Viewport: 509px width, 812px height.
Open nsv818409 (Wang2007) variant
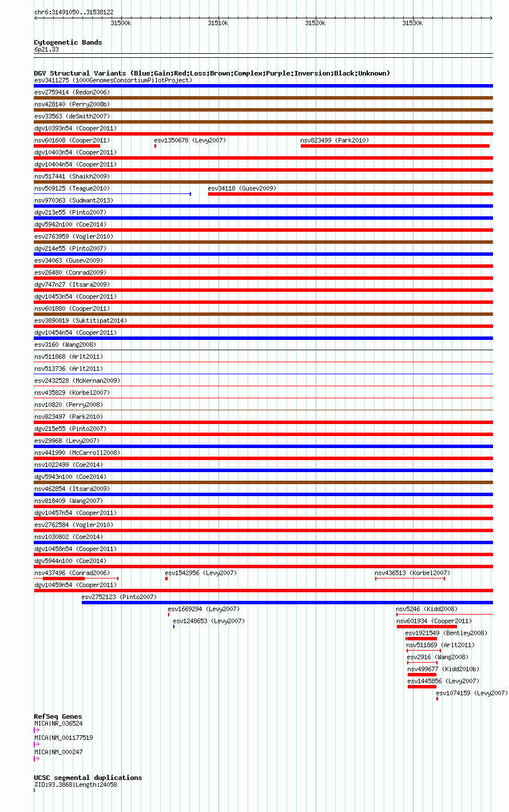click(69, 501)
